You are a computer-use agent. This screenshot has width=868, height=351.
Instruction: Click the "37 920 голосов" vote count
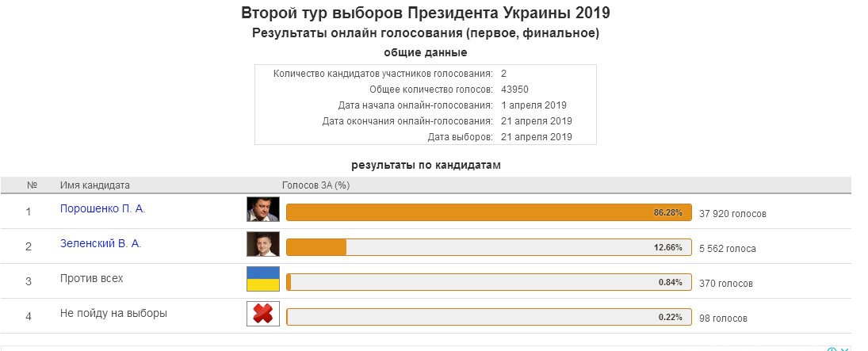point(733,214)
